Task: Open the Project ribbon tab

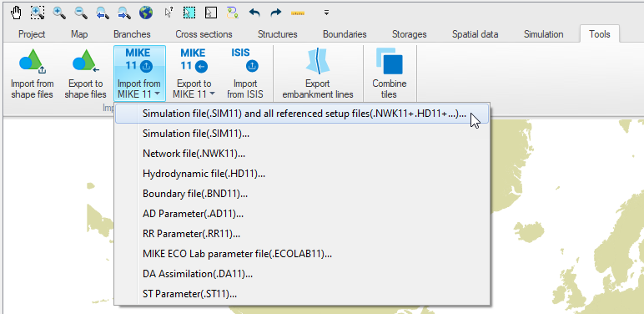Action: point(32,34)
